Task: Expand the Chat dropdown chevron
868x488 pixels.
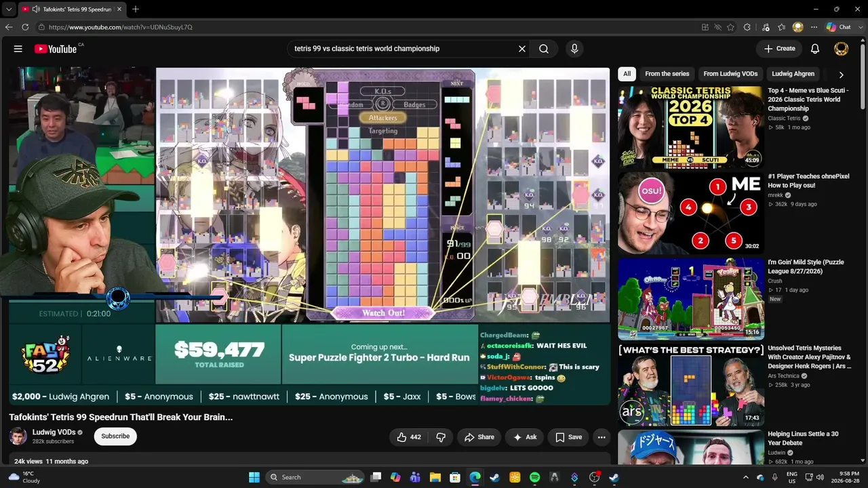Action: click(x=859, y=27)
